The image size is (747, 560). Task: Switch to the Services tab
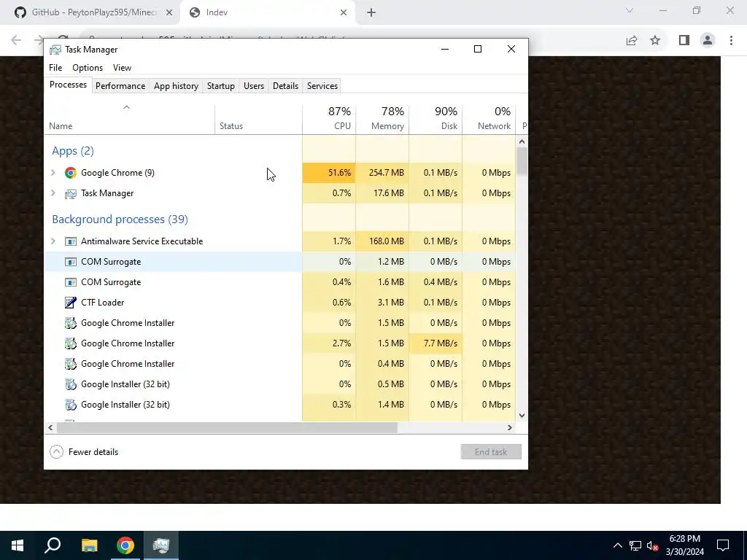pos(322,86)
